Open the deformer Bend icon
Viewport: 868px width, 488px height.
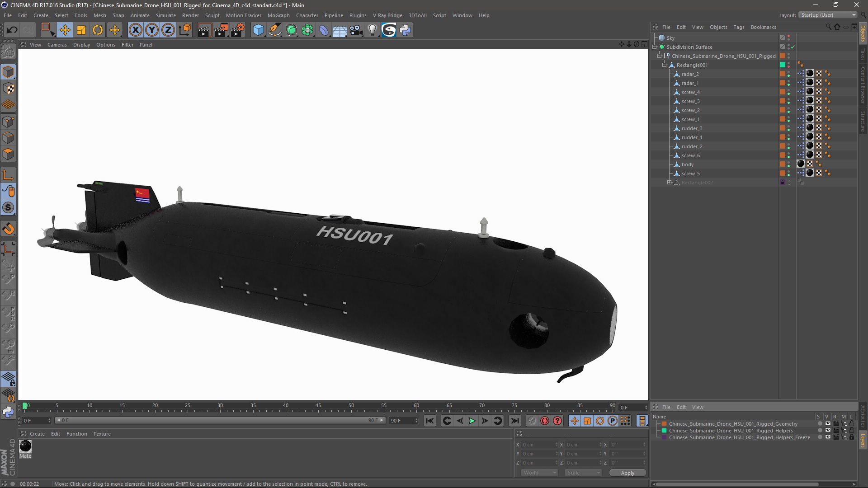click(324, 30)
